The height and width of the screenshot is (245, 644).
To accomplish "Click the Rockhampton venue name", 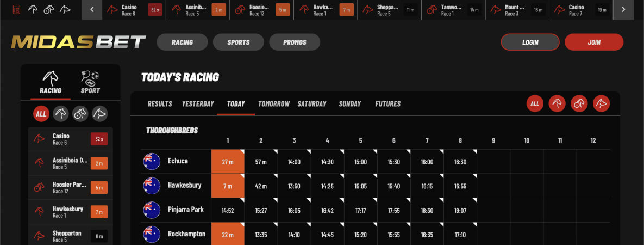I will (x=187, y=234).
